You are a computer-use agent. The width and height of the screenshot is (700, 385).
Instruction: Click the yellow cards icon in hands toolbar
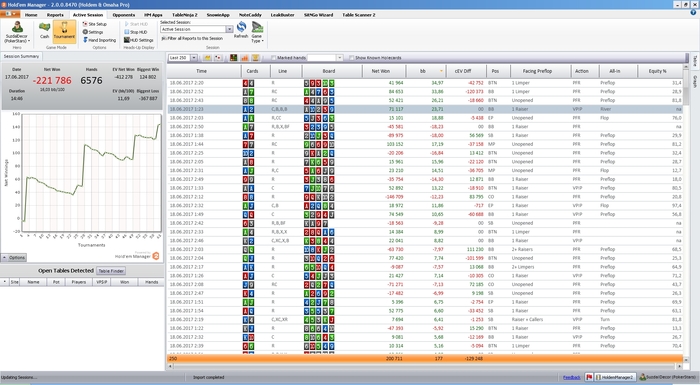(207, 58)
